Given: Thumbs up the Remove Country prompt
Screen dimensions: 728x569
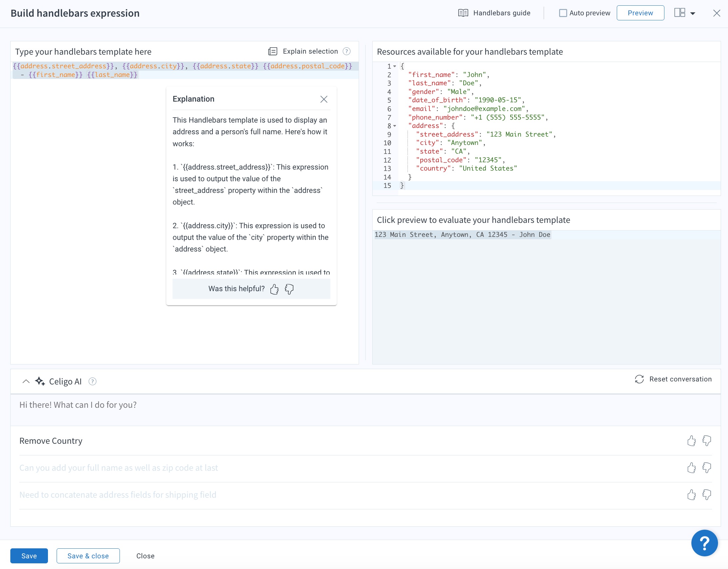Looking at the screenshot, I should [x=691, y=441].
